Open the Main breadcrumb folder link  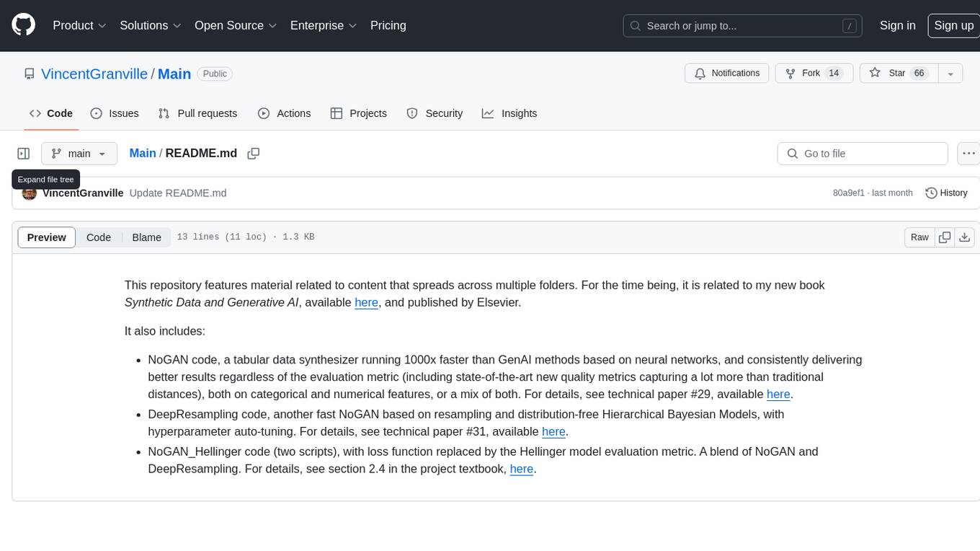(x=143, y=153)
